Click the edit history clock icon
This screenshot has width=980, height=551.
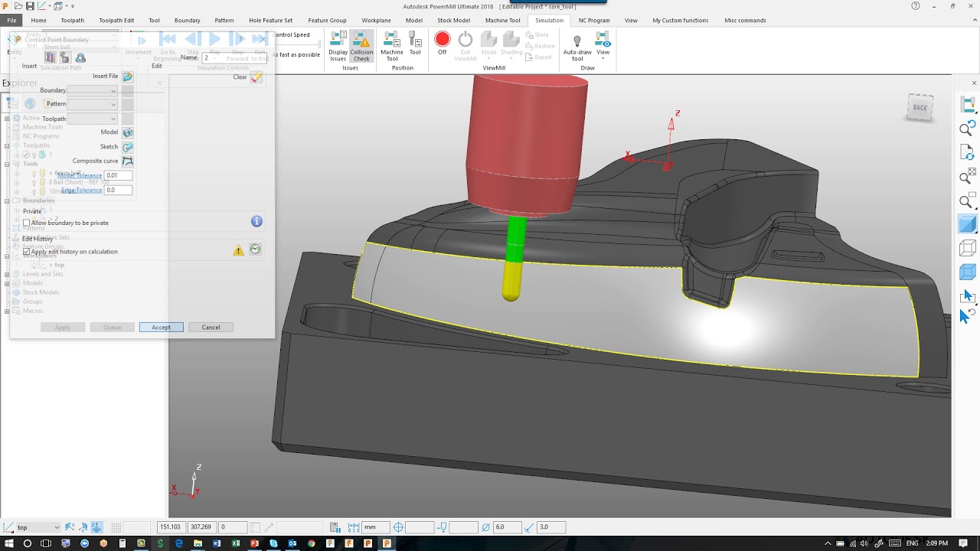pos(256,249)
